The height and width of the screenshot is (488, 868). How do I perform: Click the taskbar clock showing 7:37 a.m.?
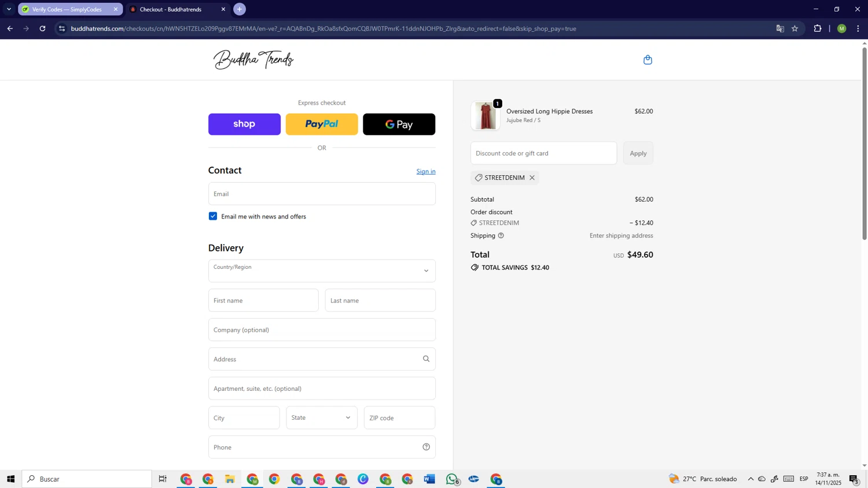coord(829,479)
